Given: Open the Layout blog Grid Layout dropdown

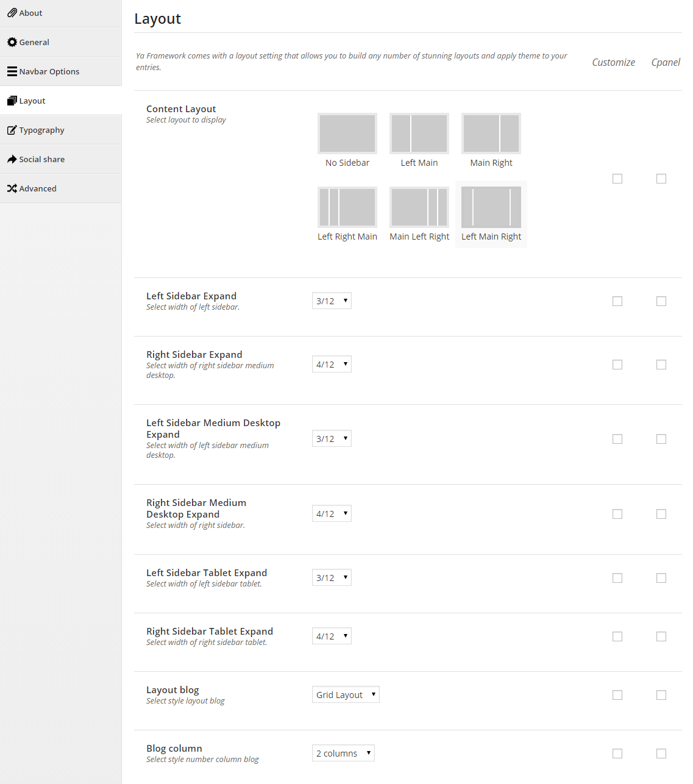Looking at the screenshot, I should pos(346,694).
